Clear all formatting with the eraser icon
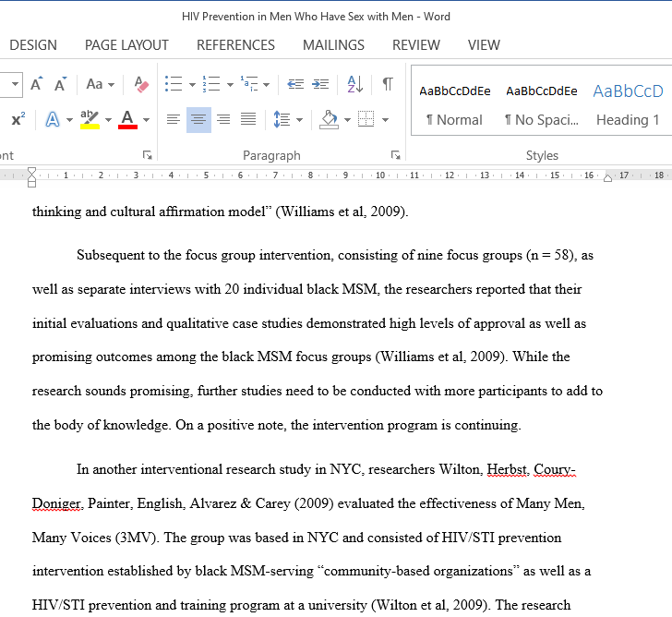Screen dimensions: 672x617 [141, 84]
